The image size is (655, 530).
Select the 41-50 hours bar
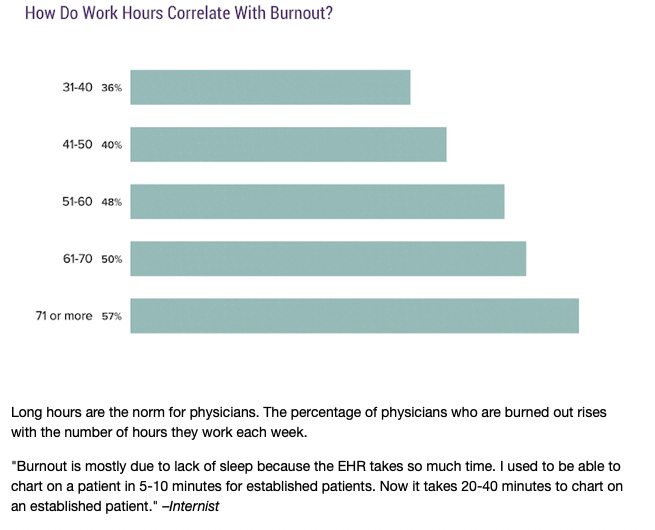(x=288, y=145)
